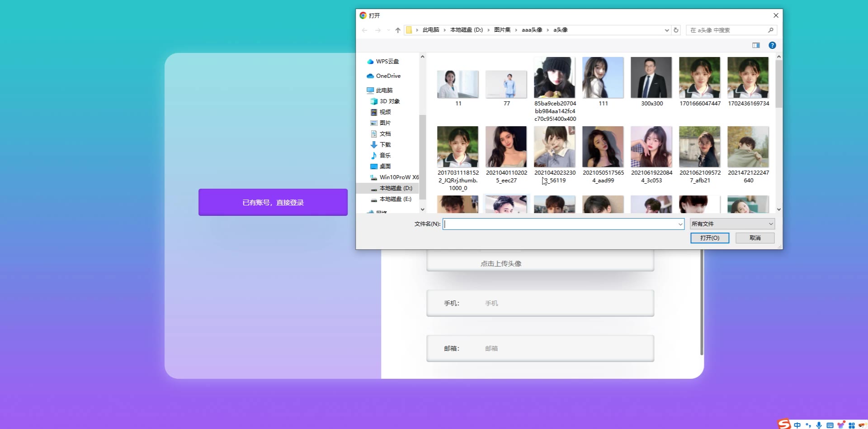Open the 图片 folder in sidebar
The width and height of the screenshot is (868, 429).
381,123
